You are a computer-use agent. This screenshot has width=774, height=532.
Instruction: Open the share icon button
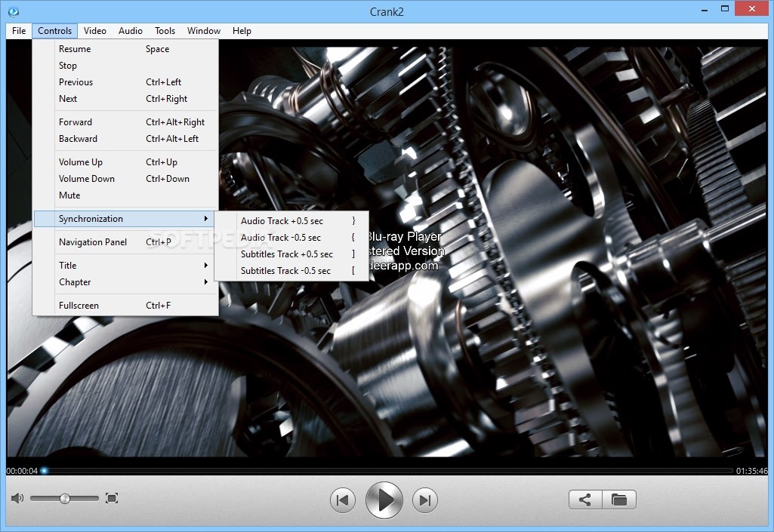[585, 500]
